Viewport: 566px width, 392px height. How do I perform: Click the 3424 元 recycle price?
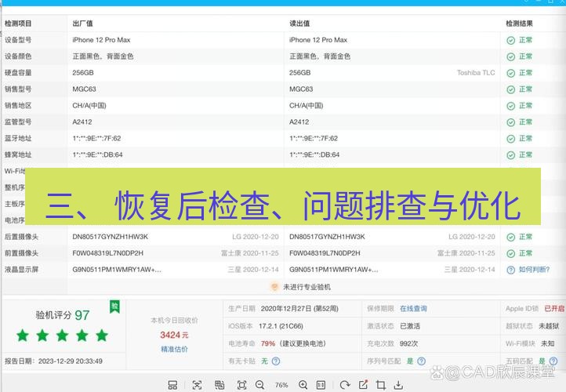[x=174, y=335]
